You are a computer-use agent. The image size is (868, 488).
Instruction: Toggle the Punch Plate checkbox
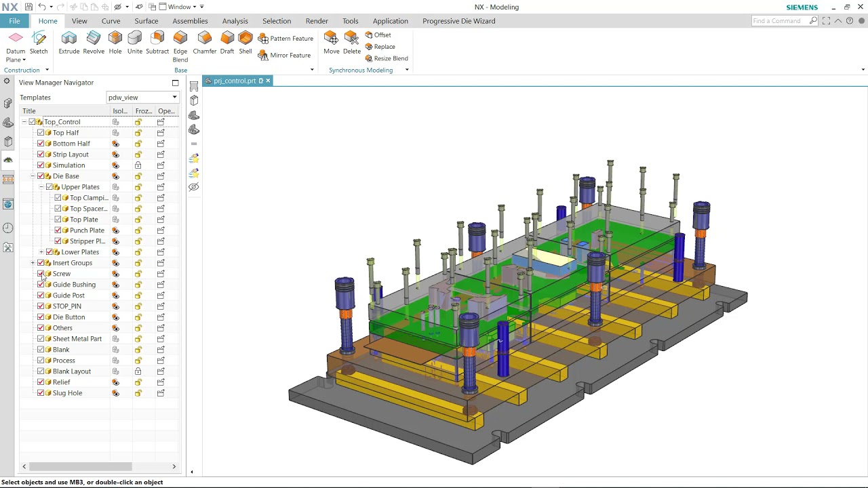[x=58, y=230]
